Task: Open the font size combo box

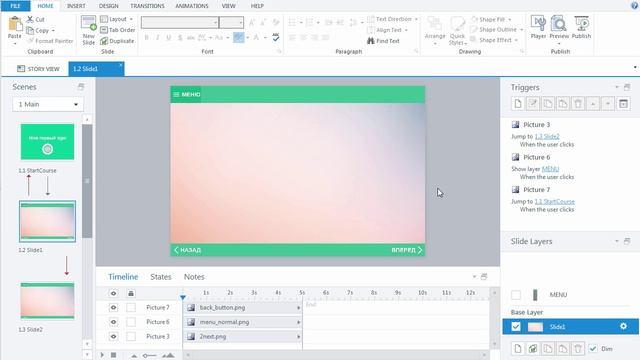Action: 231,22
